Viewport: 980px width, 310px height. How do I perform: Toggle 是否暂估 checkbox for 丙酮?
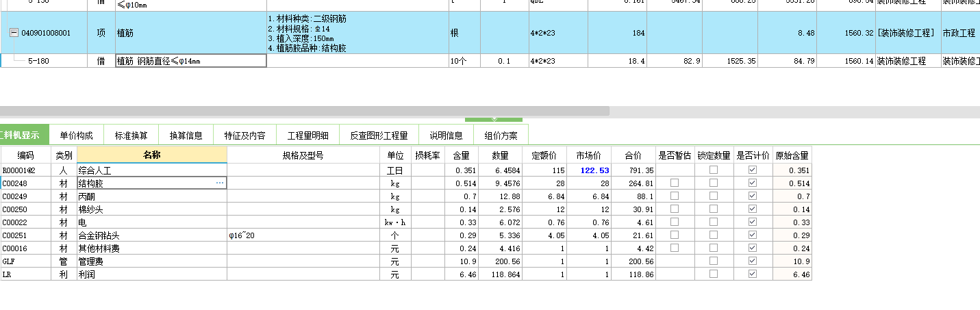coord(675,196)
